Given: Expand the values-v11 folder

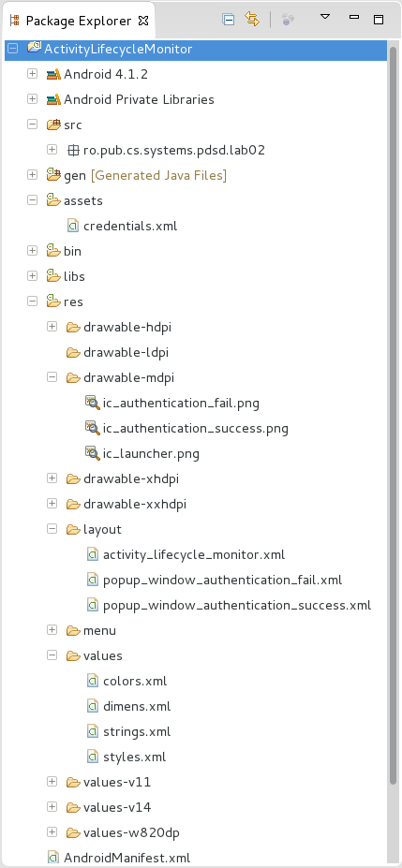Looking at the screenshot, I should (52, 782).
